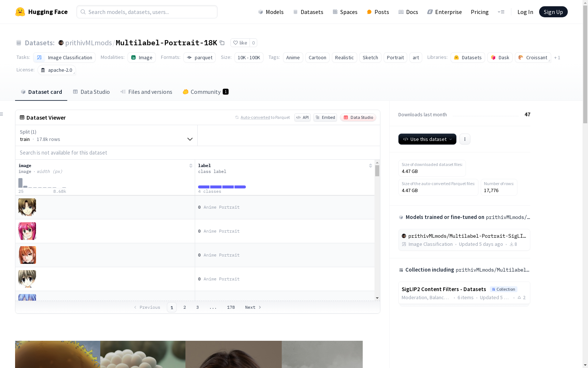588x368 pixels.
Task: Open the orange-haired anime portrait thumbnail
Action: 27,255
